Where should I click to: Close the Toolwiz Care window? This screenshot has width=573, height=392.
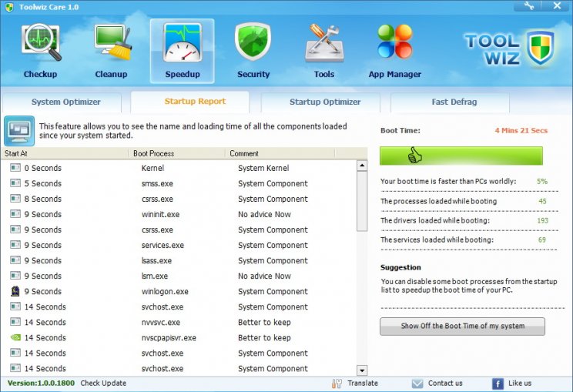[x=557, y=5]
